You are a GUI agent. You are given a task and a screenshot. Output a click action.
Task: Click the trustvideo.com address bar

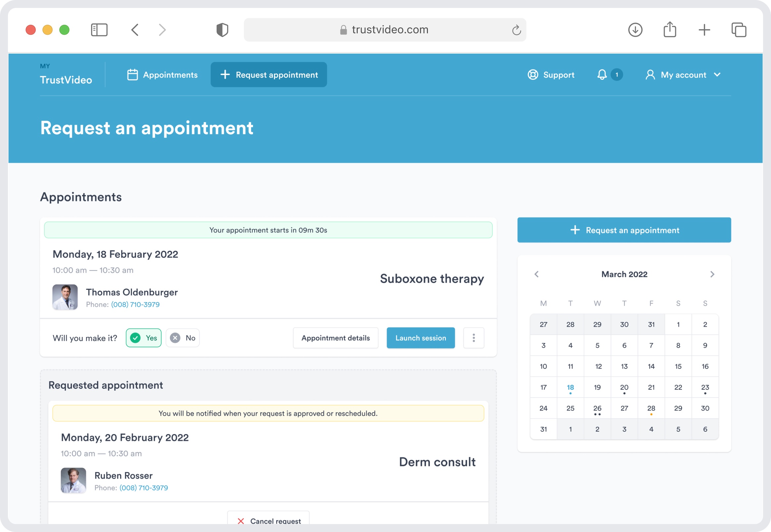click(x=384, y=30)
